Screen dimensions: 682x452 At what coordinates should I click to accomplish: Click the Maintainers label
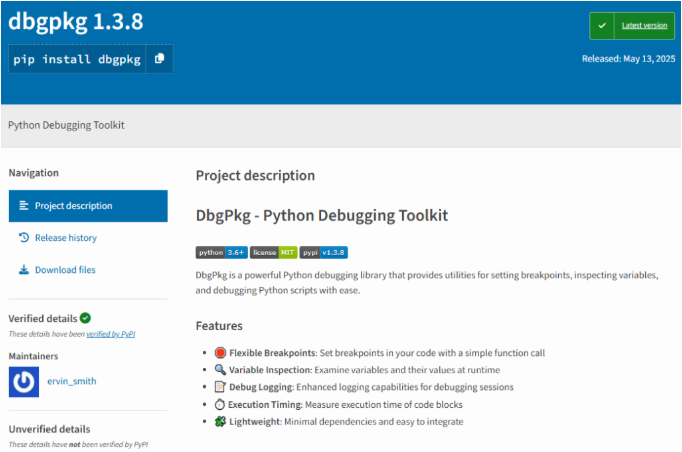click(33, 356)
